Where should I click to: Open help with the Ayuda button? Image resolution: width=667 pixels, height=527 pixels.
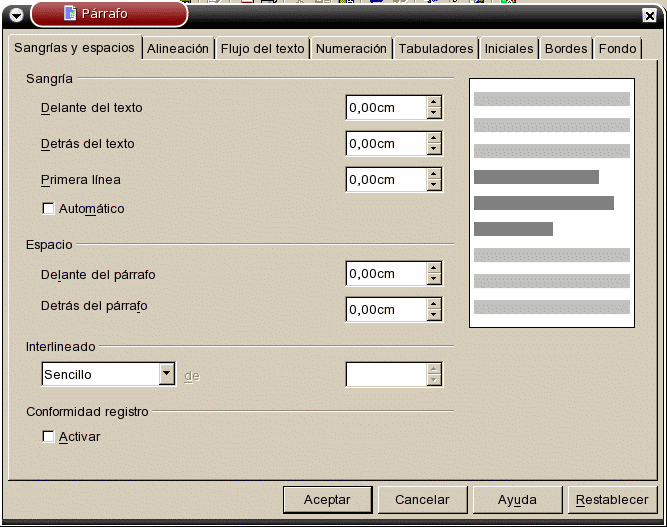517,499
